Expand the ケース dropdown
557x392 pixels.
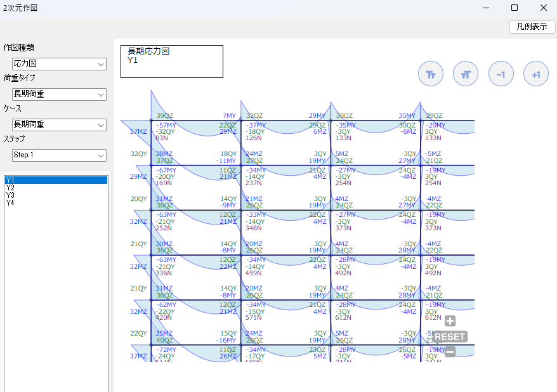coord(60,124)
